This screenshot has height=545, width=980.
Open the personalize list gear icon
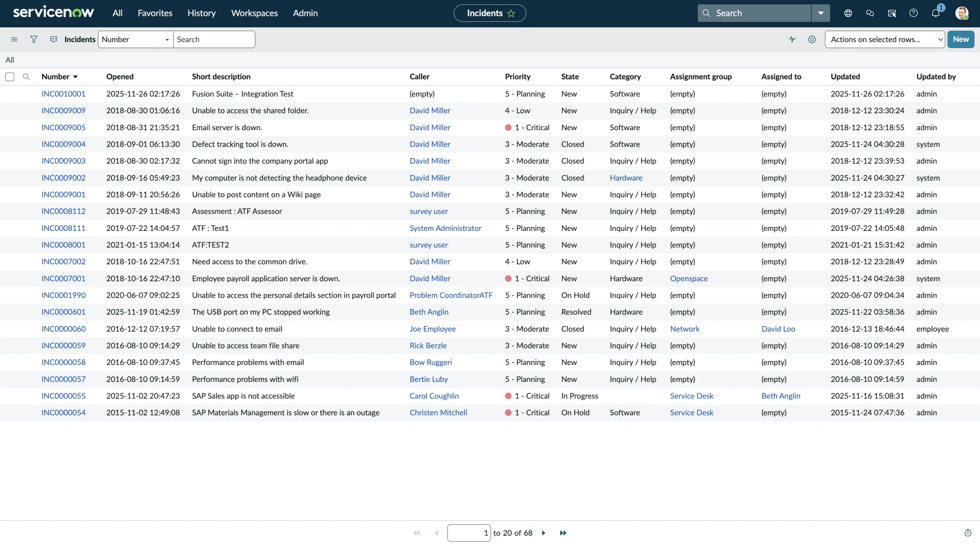point(812,39)
